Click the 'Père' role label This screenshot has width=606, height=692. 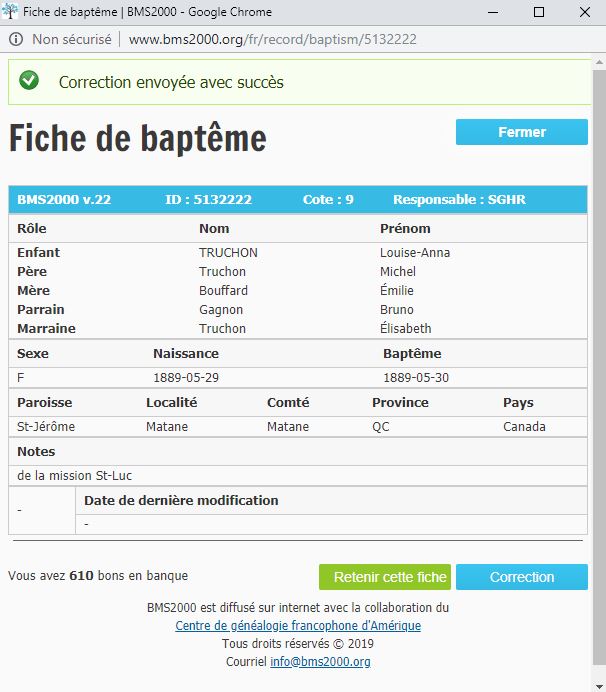click(x=32, y=271)
